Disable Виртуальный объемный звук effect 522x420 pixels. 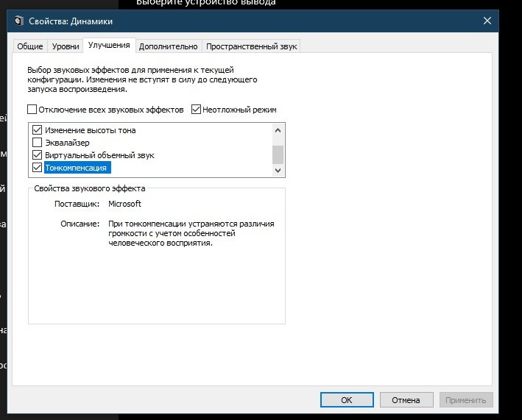[38, 155]
